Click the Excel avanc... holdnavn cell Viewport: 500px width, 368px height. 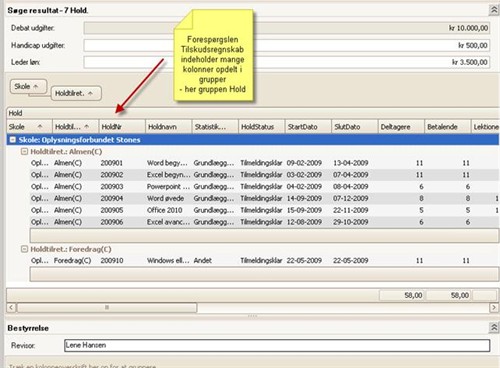pos(168,222)
